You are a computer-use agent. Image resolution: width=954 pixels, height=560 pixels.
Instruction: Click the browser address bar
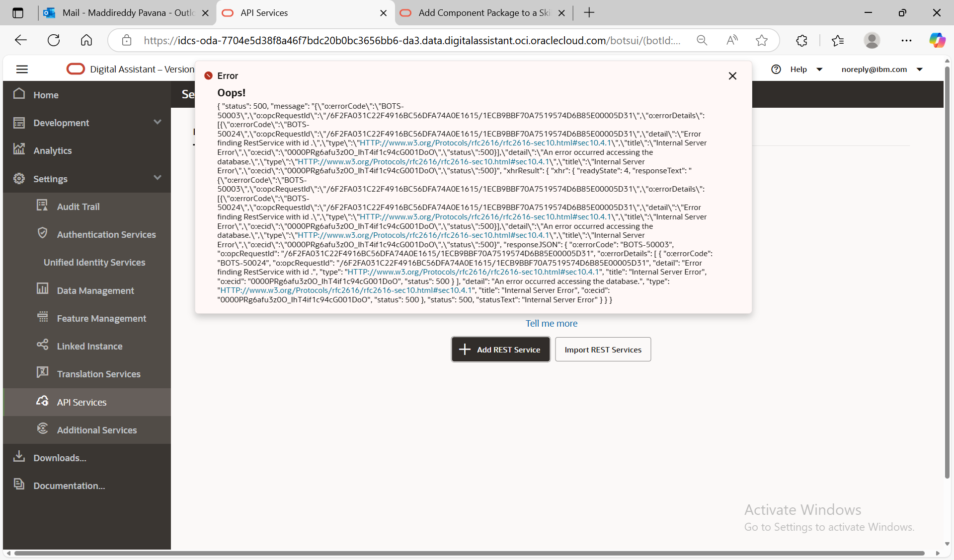click(411, 41)
